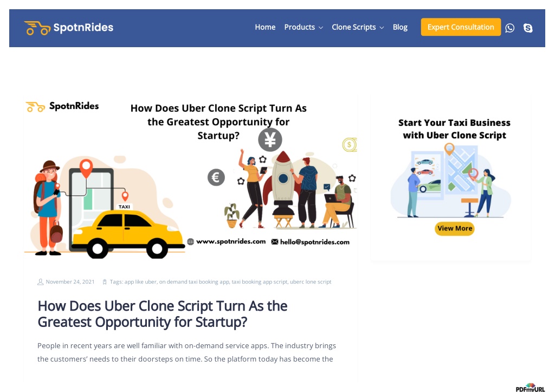Open the Products menu
The image size is (555, 392).
coord(299,27)
